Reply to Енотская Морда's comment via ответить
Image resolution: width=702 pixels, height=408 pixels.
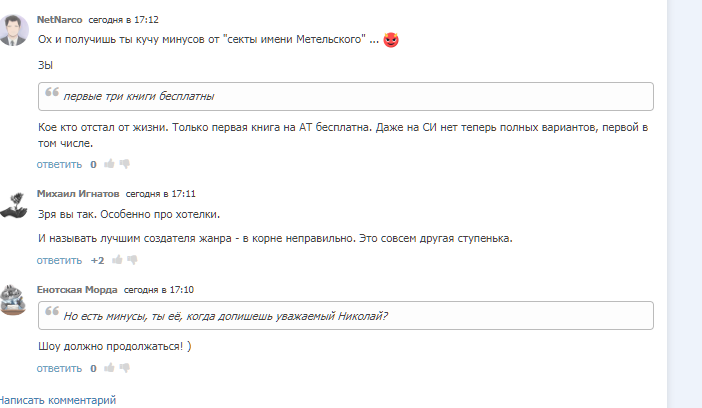click(59, 368)
